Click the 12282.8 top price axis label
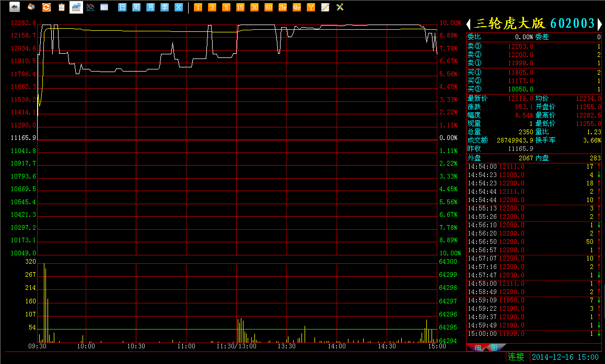605x364 pixels. point(23,23)
